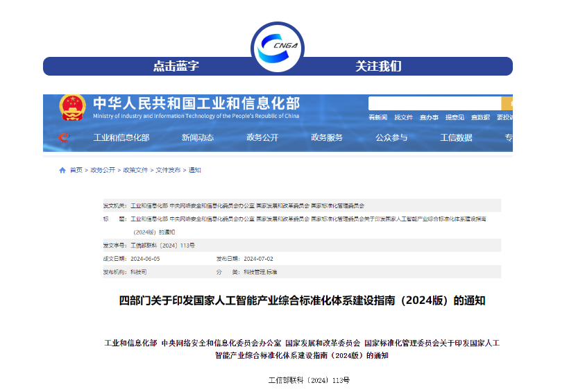Click the CNGA circular logo
The height and width of the screenshot is (392, 585).
[277, 47]
